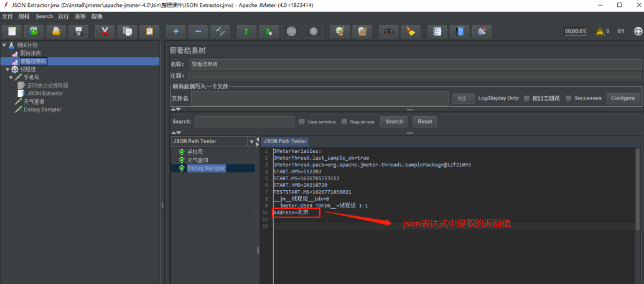Open the 帮助 menu

tap(97, 16)
